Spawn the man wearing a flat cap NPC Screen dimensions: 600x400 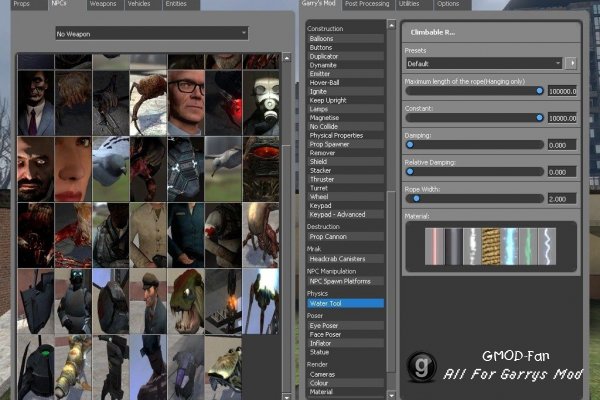[148, 301]
